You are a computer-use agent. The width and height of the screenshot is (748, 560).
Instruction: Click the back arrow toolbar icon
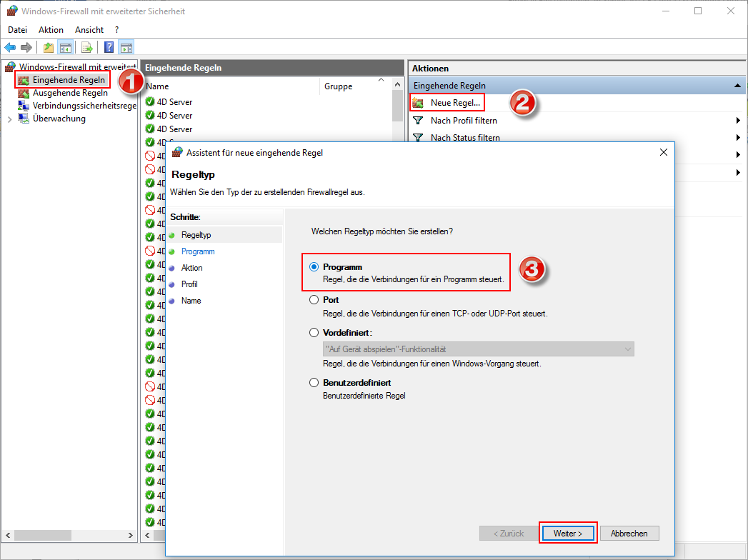click(x=10, y=48)
